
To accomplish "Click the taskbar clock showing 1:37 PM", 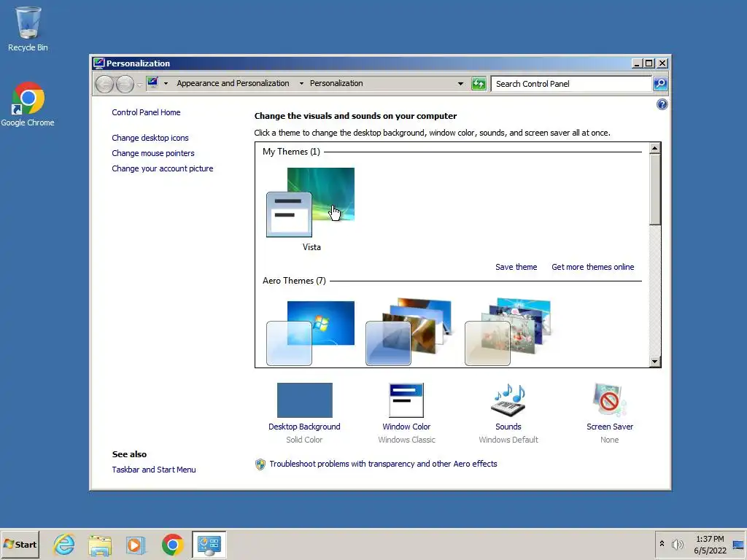I will click(710, 545).
